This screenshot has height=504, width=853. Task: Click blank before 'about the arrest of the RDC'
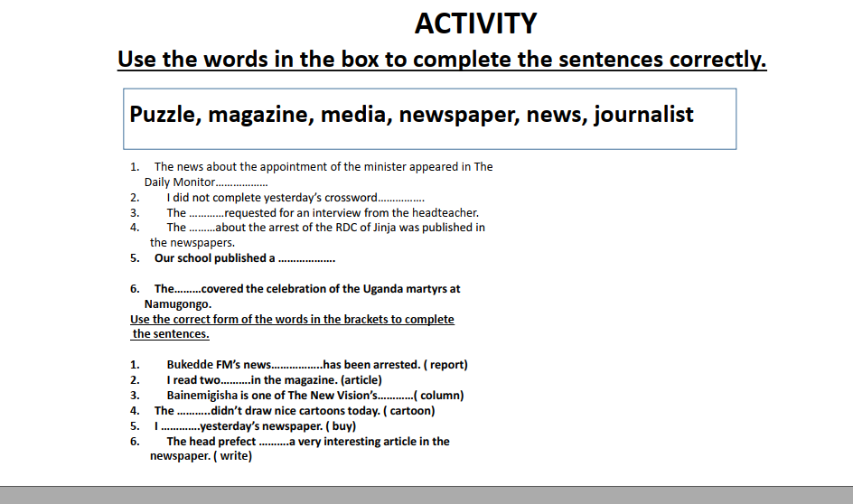coord(202,228)
